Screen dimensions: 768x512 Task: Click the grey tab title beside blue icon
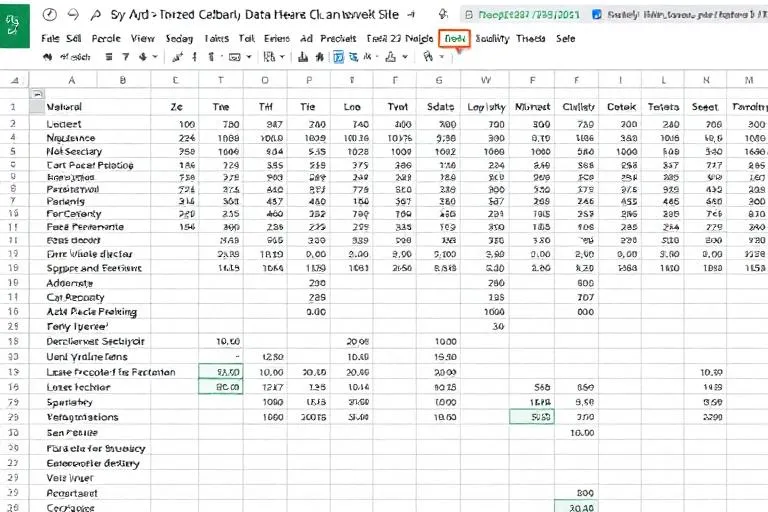coord(687,15)
